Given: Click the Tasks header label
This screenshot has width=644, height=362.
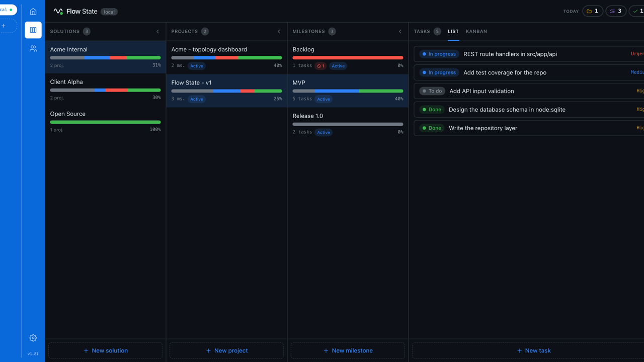Looking at the screenshot, I should [x=422, y=31].
